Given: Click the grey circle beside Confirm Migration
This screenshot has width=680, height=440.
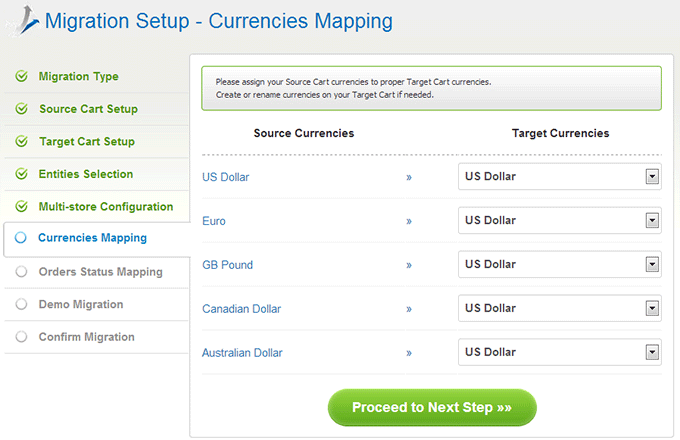Looking at the screenshot, I should click(21, 337).
